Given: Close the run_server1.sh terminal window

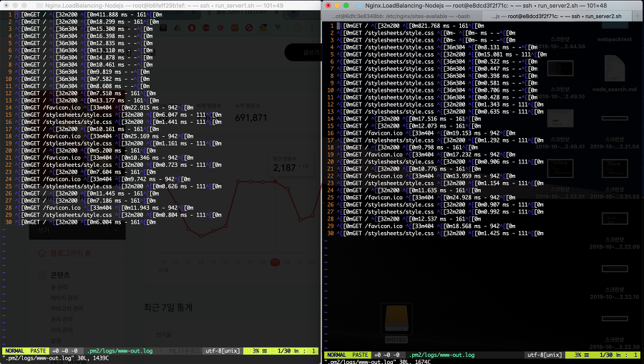Looking at the screenshot, I should (x=6, y=5).
